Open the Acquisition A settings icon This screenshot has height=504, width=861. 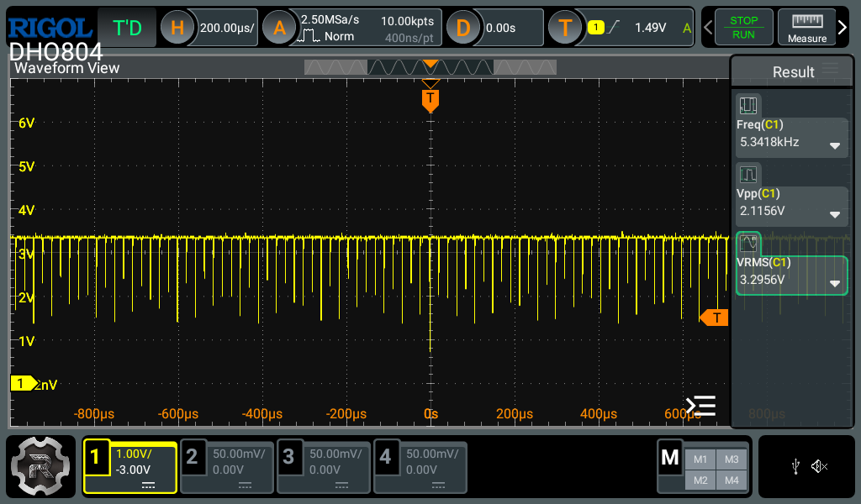(x=279, y=28)
